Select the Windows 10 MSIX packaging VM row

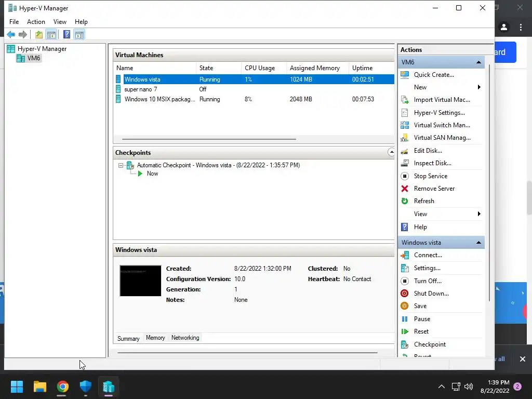(x=254, y=99)
